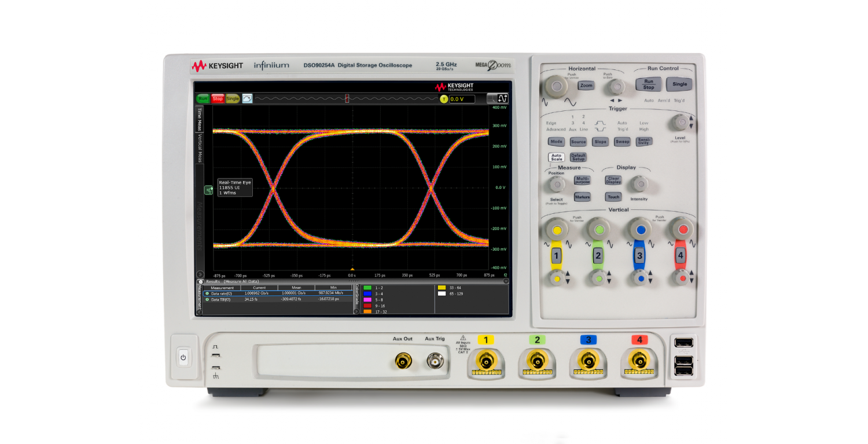Collapse the Results pane with right-end chevron

tap(506, 282)
